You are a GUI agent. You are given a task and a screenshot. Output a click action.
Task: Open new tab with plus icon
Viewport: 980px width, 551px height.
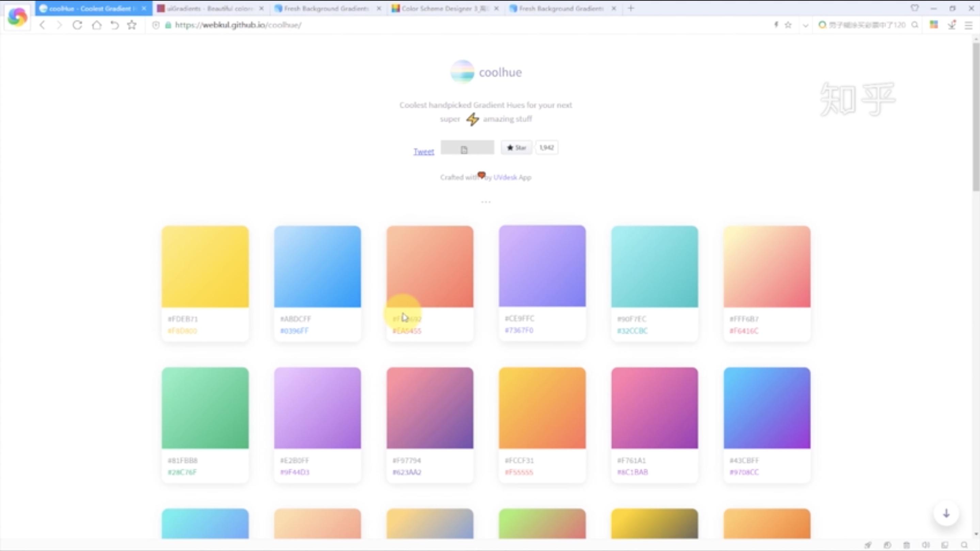point(631,9)
